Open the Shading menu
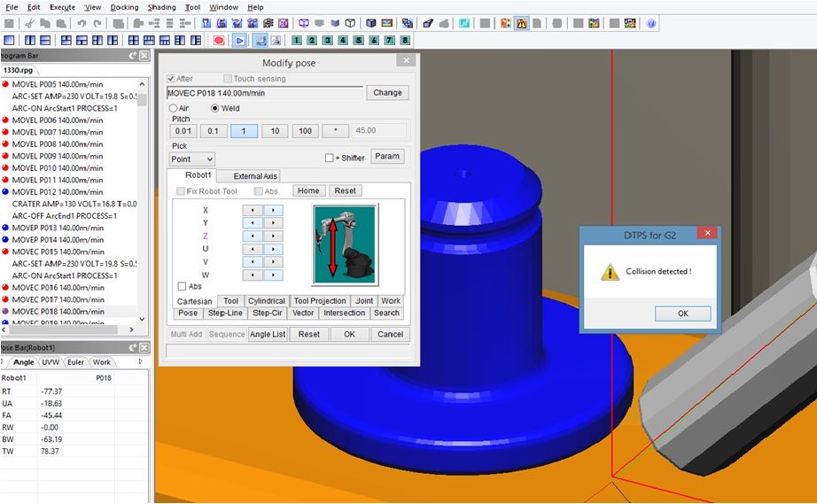817x504 pixels. (x=161, y=7)
